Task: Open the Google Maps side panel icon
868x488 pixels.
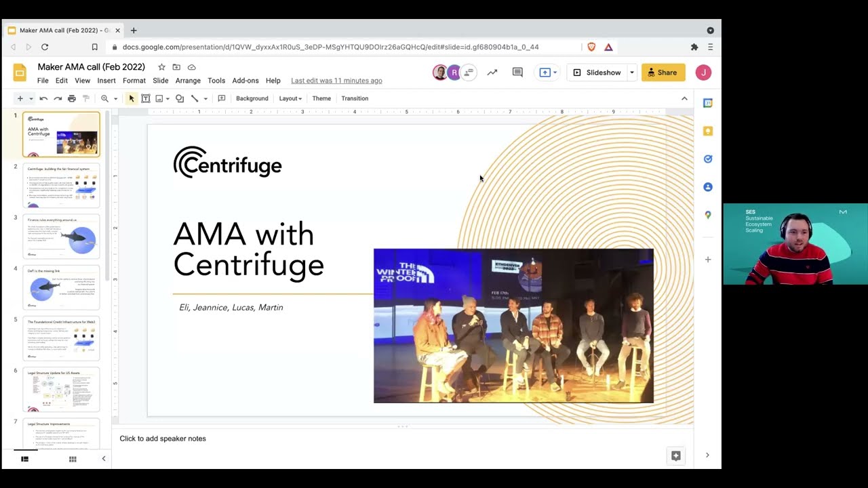Action: click(x=708, y=215)
